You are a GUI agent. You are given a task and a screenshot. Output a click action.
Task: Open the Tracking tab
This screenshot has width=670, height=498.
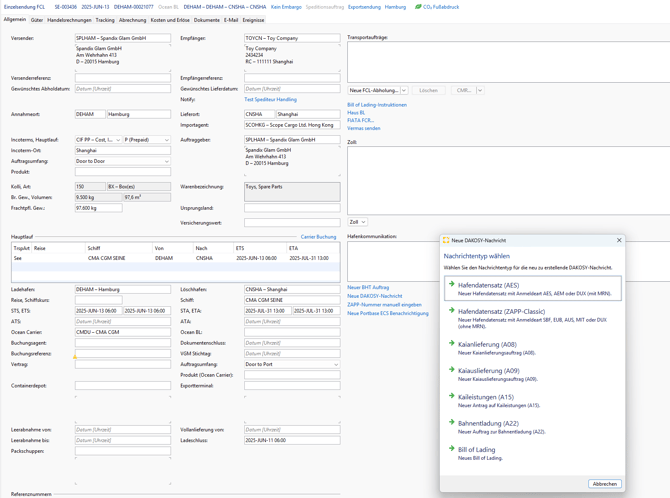[x=105, y=20]
